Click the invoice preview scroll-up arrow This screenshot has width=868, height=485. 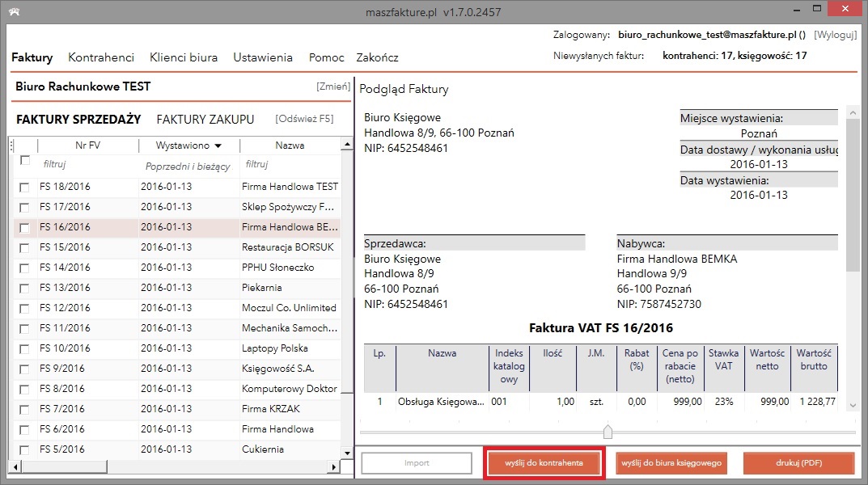click(x=853, y=113)
